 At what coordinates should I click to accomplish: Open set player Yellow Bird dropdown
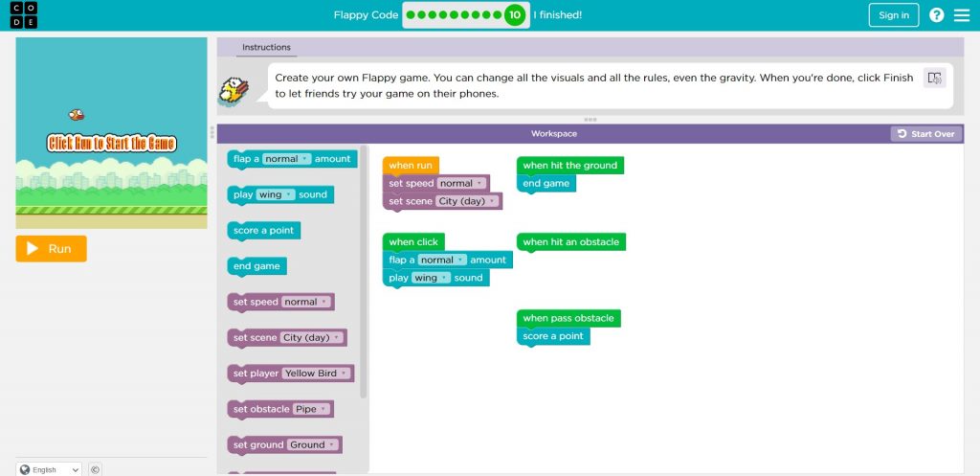point(316,373)
